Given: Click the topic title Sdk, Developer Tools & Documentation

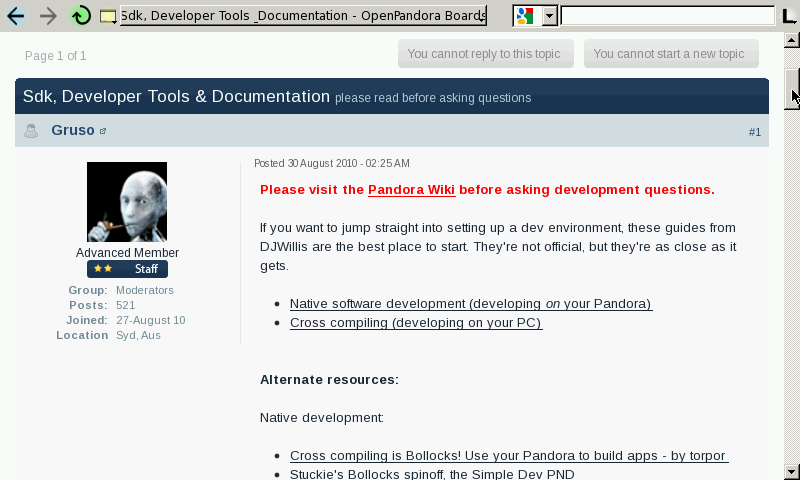Looking at the screenshot, I should 177,96.
